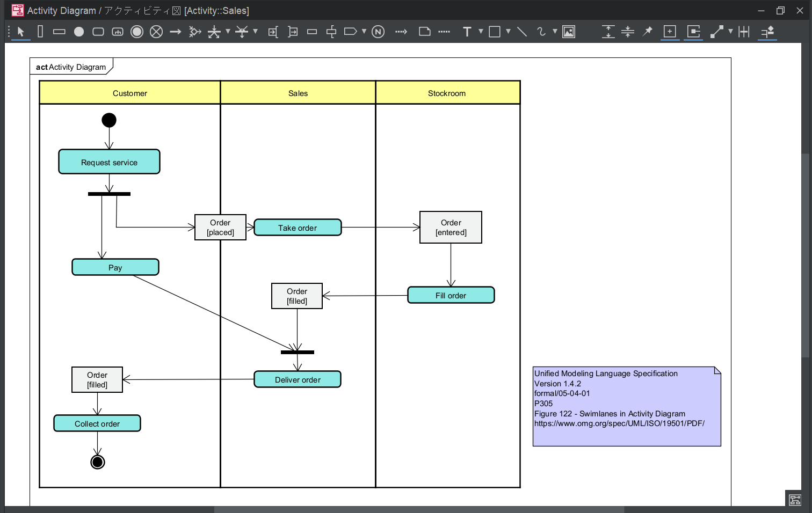Pick the initial node tool
This screenshot has height=513, width=812.
[x=79, y=32]
